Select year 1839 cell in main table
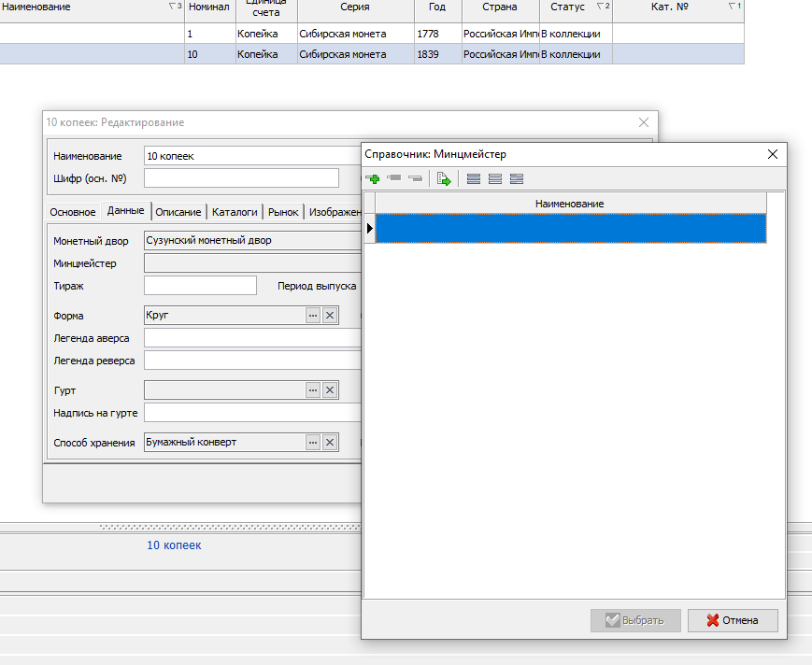The height and width of the screenshot is (665, 812). click(437, 54)
